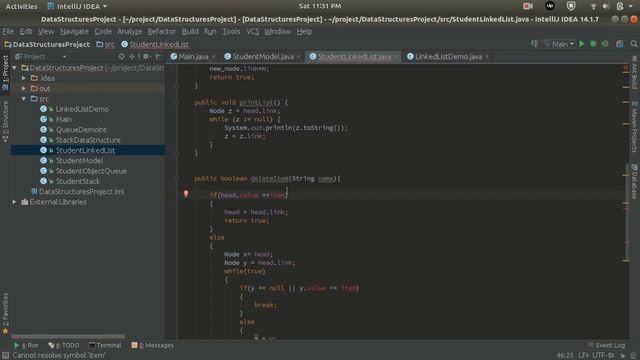Click the screen recording indicator in top bar

[528, 6]
